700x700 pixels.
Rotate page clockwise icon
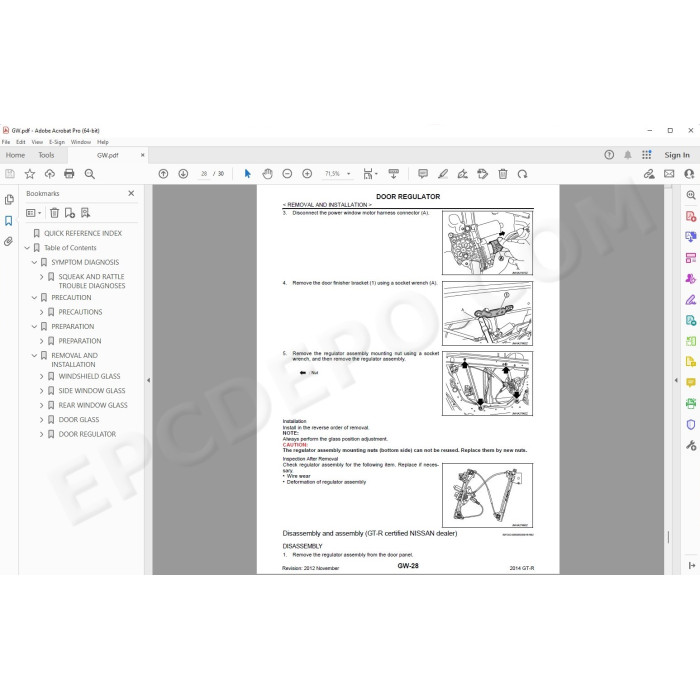coord(522,174)
